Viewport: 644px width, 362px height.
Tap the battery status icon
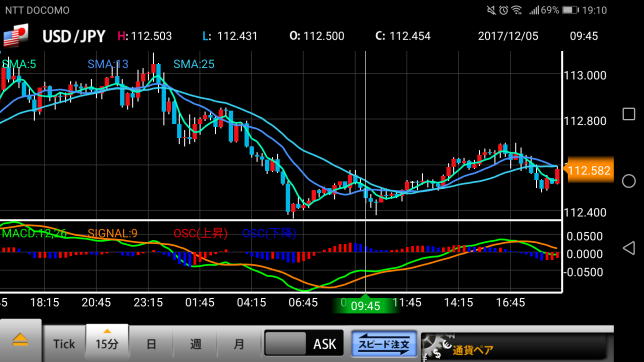pyautogui.click(x=570, y=10)
